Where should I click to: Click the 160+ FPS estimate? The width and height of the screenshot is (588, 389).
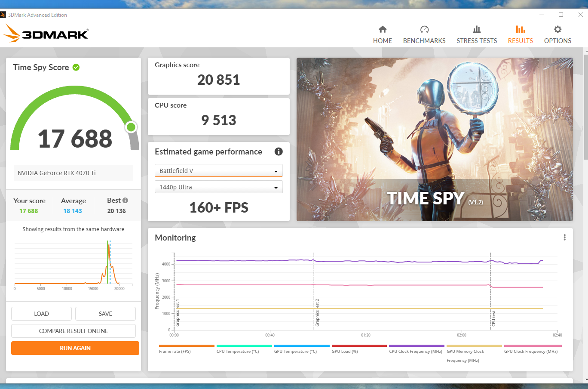tap(218, 207)
